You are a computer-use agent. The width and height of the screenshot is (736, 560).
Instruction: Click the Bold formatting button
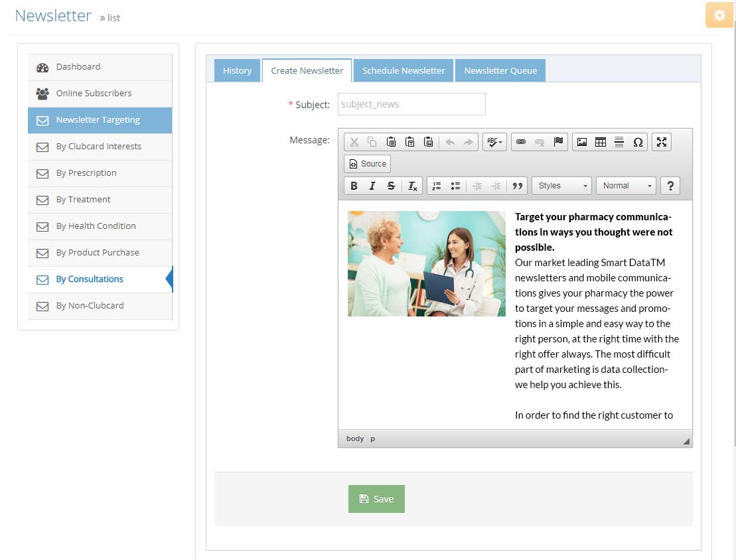point(354,186)
